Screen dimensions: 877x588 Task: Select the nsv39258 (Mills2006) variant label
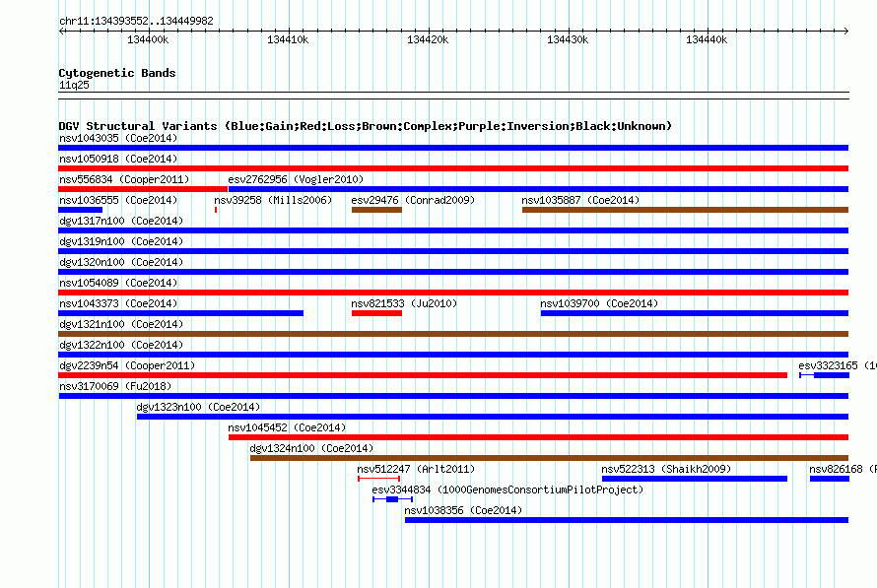(x=273, y=200)
